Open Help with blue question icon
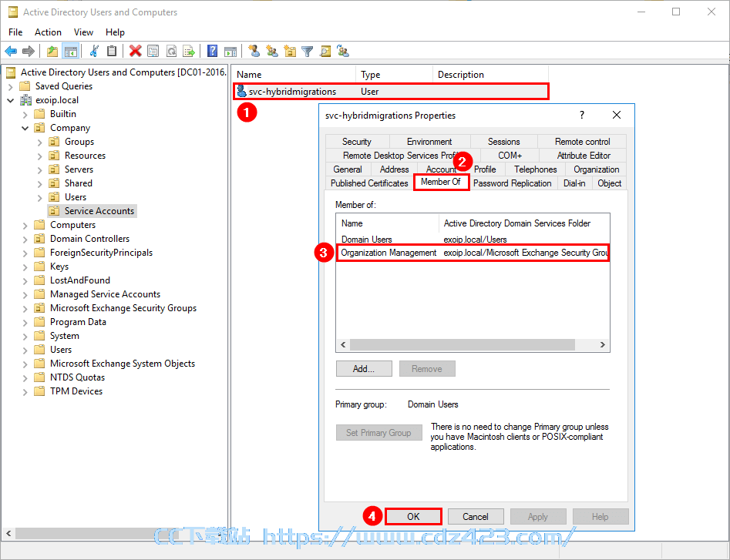The width and height of the screenshot is (730, 560). click(212, 51)
